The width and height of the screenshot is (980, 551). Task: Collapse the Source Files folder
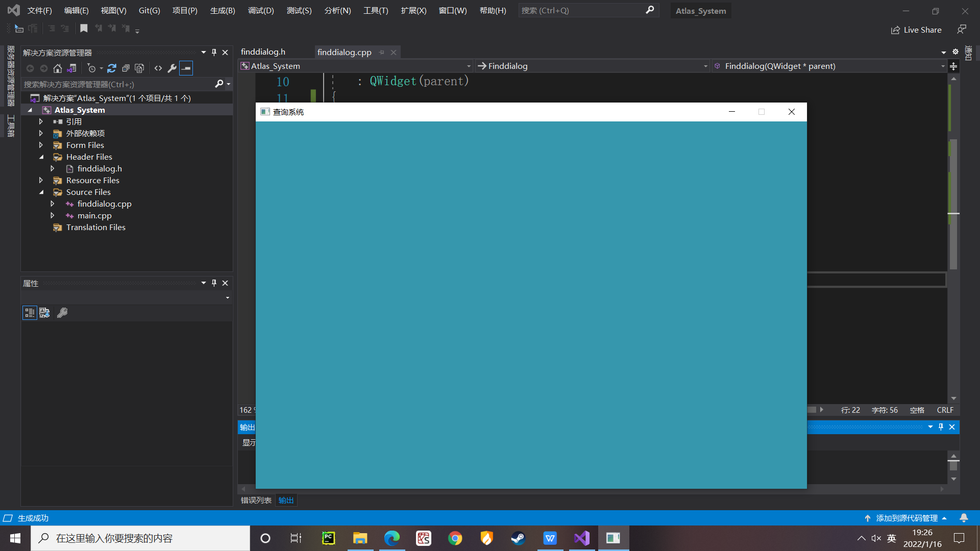point(41,192)
